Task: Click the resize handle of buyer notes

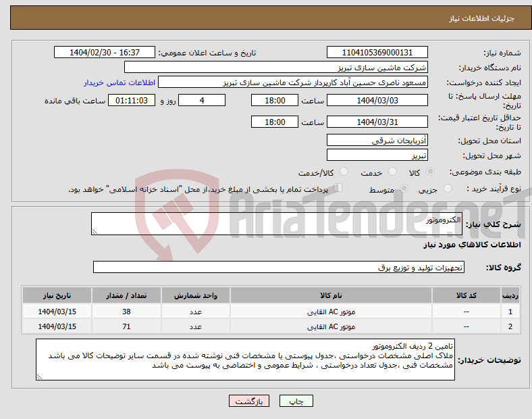Action: [39, 377]
